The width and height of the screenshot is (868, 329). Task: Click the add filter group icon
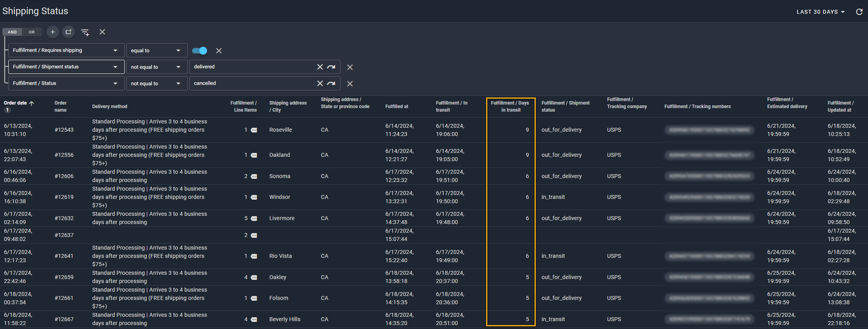(x=68, y=32)
